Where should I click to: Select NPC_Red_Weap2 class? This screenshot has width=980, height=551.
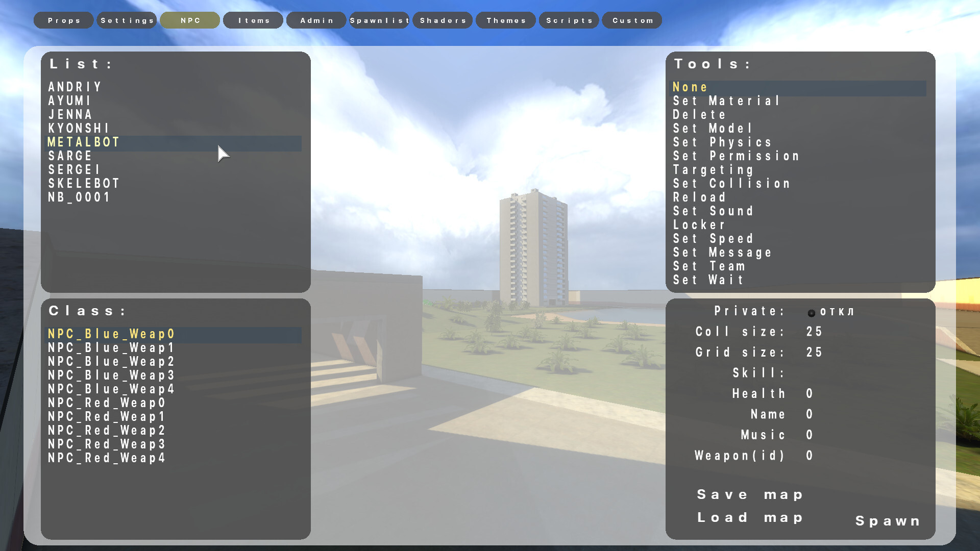[x=107, y=430]
